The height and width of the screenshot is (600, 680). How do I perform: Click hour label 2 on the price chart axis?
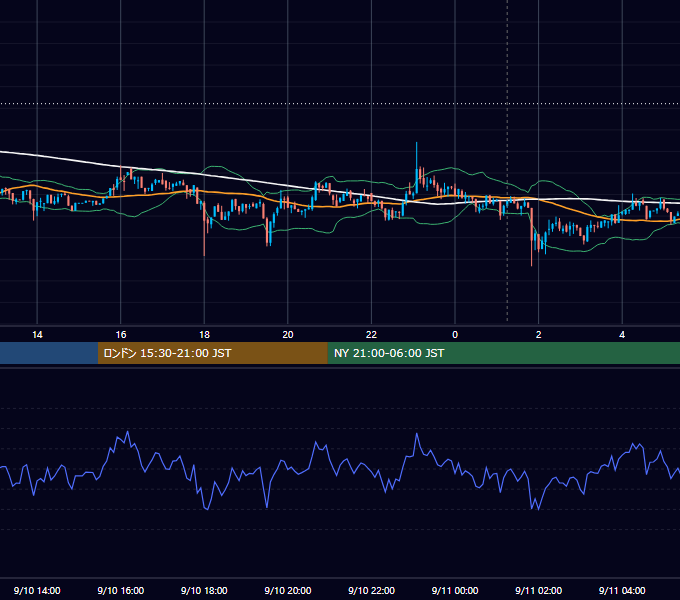click(x=539, y=335)
